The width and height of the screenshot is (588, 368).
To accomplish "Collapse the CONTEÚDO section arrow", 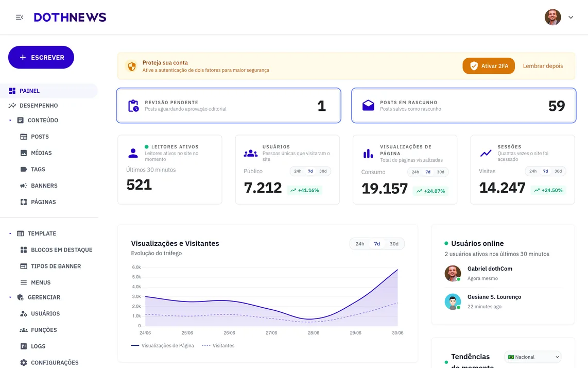I will [x=10, y=120].
